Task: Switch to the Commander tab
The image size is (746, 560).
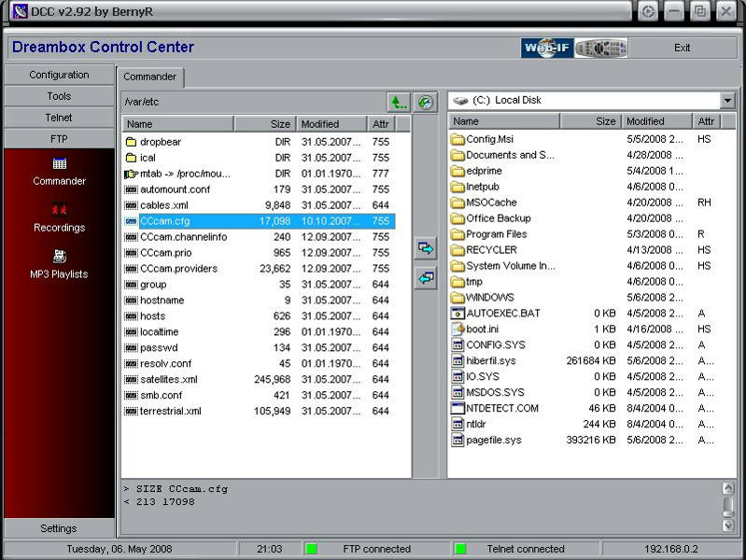Action: (150, 77)
